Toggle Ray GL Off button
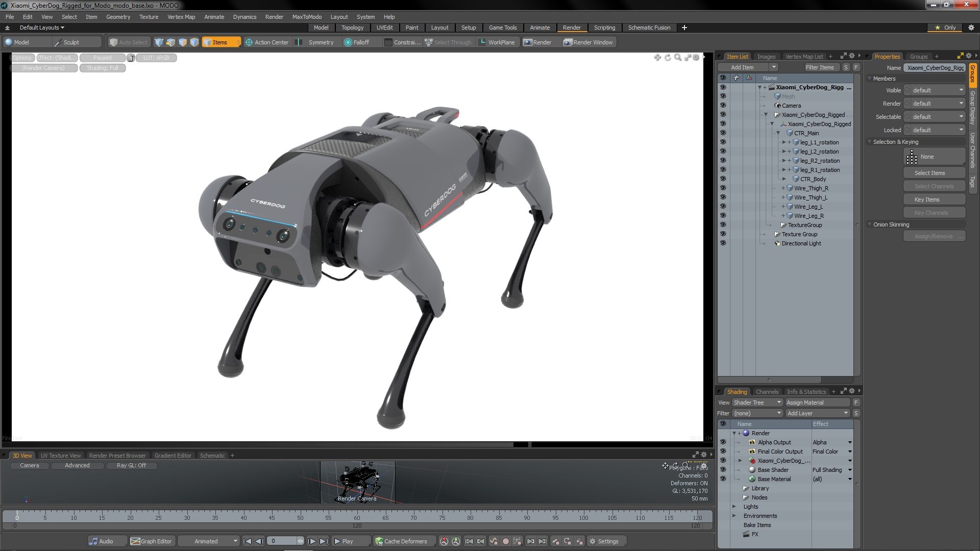This screenshot has width=980, height=551. [131, 465]
